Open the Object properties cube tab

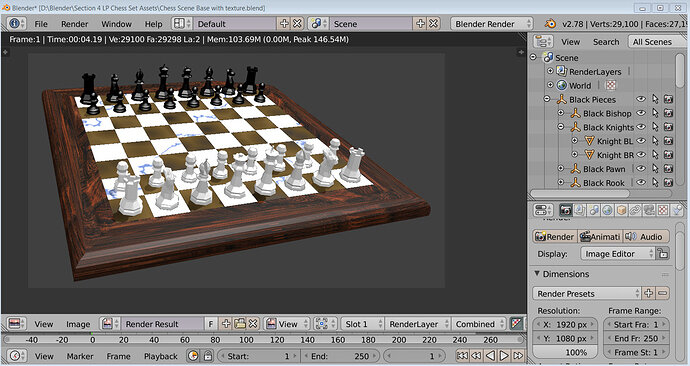pyautogui.click(x=621, y=211)
